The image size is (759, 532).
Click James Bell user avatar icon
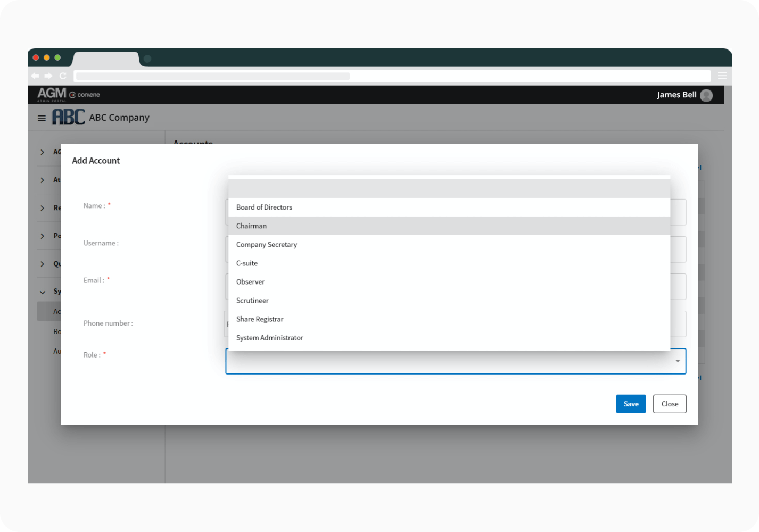tap(706, 95)
